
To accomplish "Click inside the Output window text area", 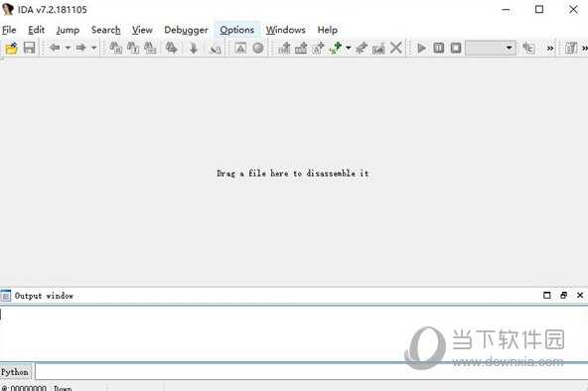I will 294,333.
